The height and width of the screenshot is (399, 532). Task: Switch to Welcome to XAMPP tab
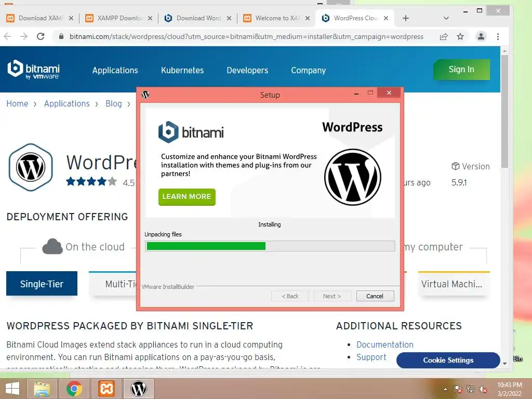pyautogui.click(x=277, y=18)
